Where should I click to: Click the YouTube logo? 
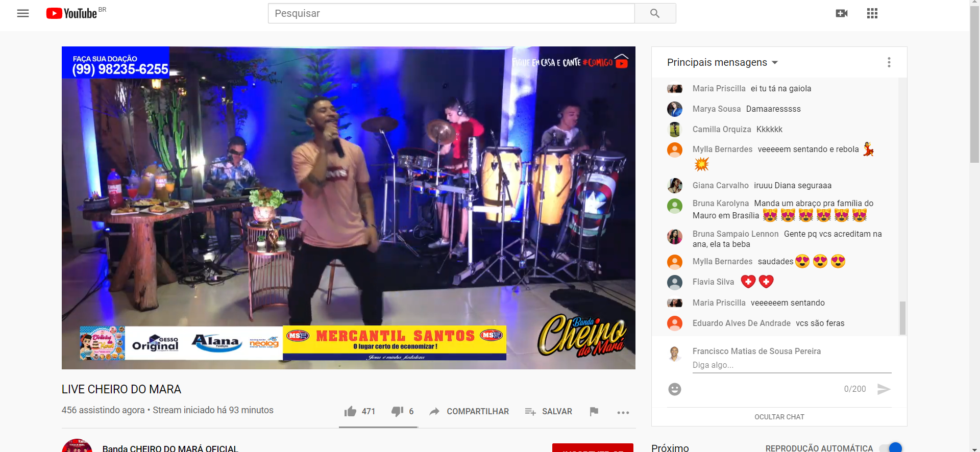pyautogui.click(x=71, y=14)
